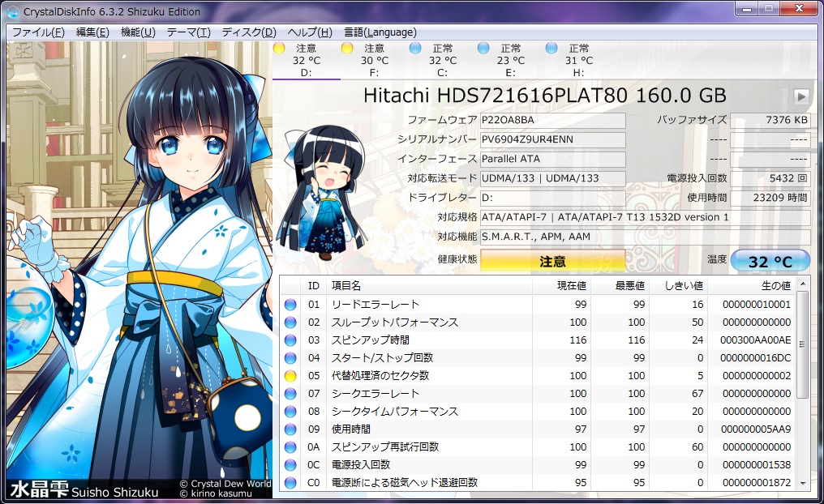The width and height of the screenshot is (824, 504).
Task: Click the しきい値 column header
Action: point(679,285)
